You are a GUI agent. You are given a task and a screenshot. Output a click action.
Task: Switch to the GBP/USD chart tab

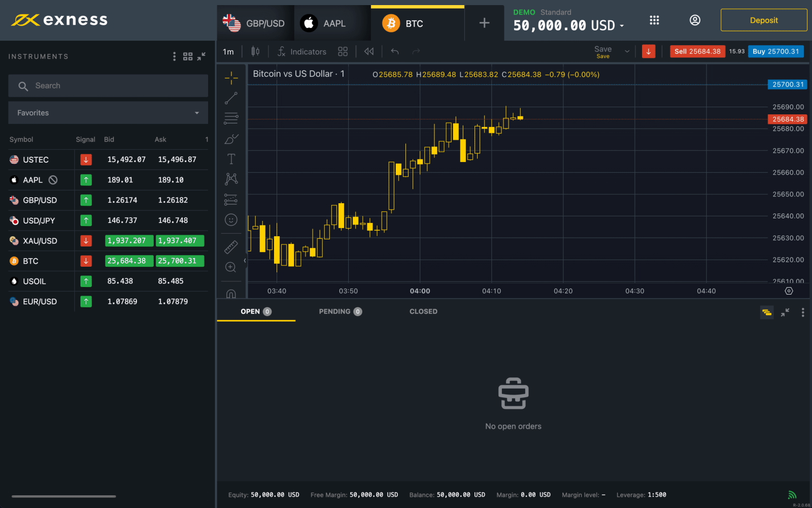click(256, 23)
